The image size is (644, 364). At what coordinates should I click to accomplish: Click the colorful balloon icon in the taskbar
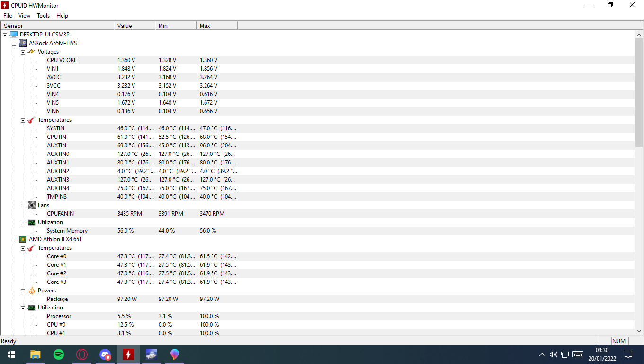(x=175, y=354)
